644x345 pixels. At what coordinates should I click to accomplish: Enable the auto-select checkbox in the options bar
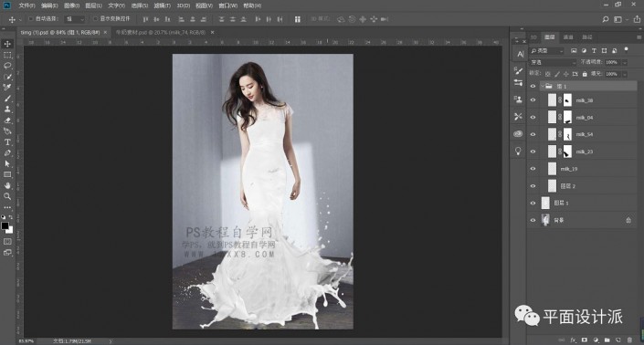(31, 19)
